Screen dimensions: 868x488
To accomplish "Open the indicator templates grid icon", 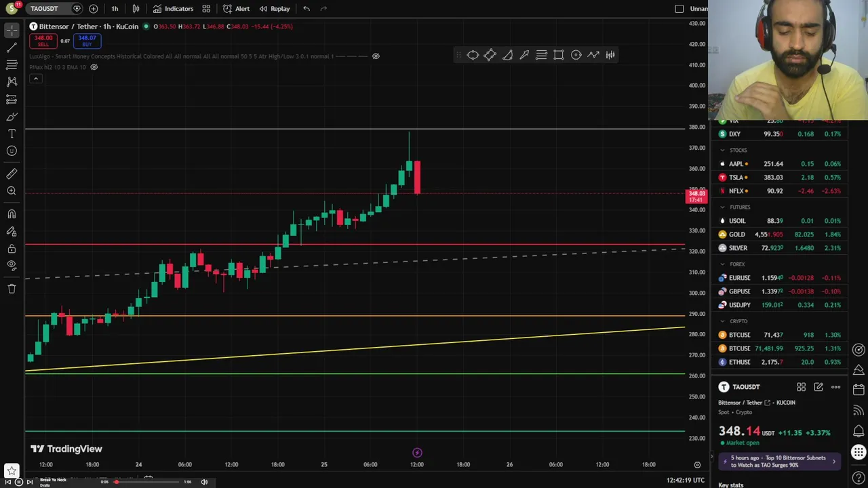I will click(206, 9).
